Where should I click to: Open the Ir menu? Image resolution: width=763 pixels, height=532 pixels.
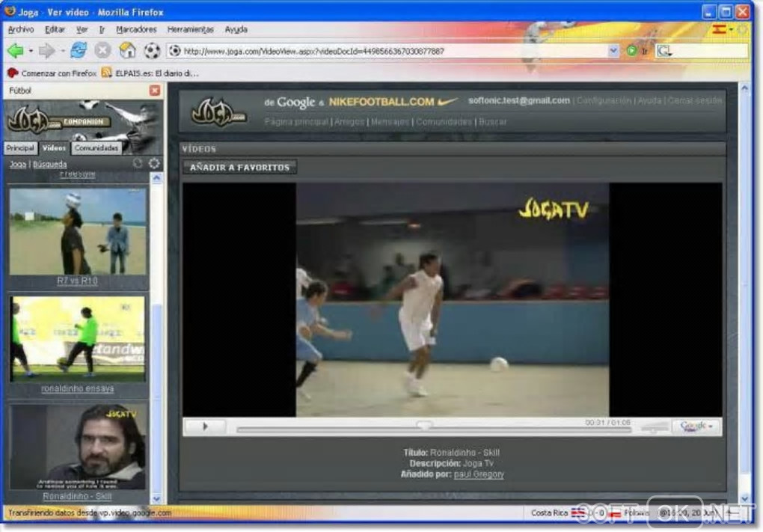tap(102, 29)
